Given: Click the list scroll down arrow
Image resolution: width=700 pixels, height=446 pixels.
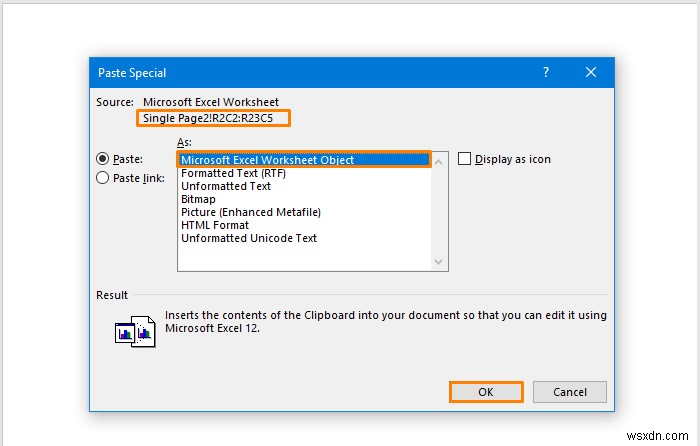Looking at the screenshot, I should click(438, 262).
